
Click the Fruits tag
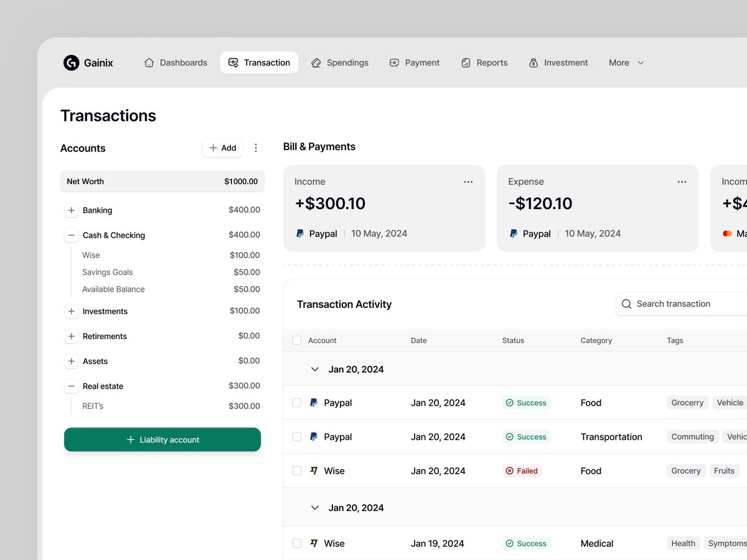pyautogui.click(x=724, y=470)
